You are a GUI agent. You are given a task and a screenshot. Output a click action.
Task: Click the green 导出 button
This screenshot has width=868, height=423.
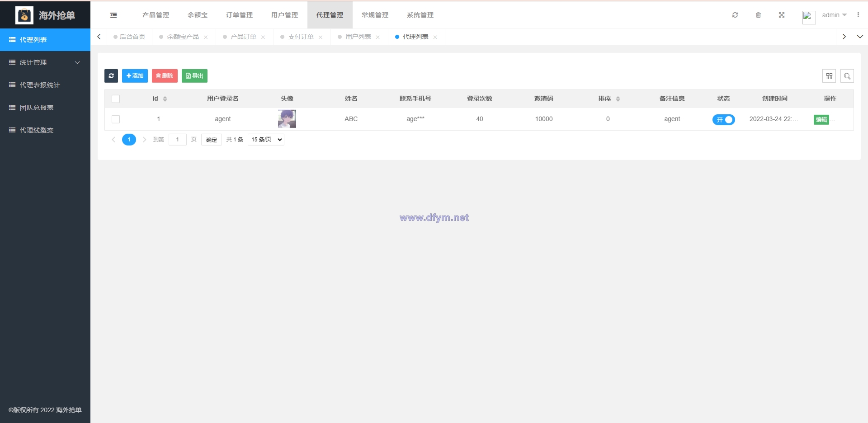tap(194, 76)
